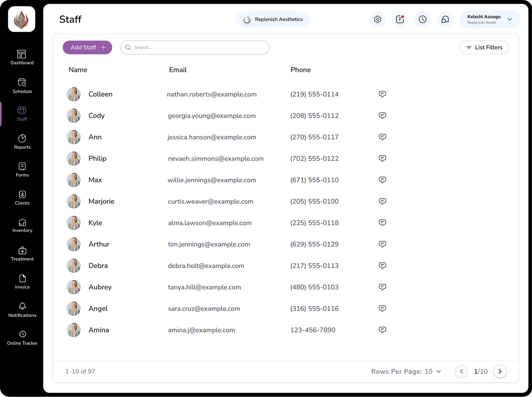Click Amina's avatar photo

(74, 330)
